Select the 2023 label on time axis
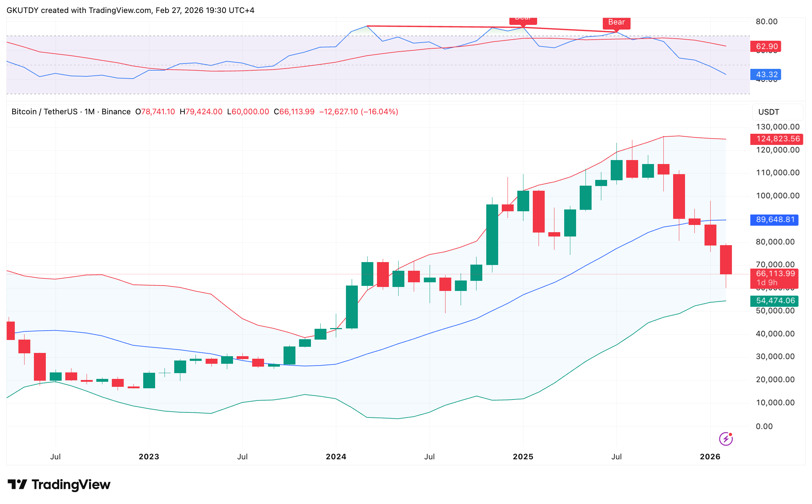 (149, 456)
